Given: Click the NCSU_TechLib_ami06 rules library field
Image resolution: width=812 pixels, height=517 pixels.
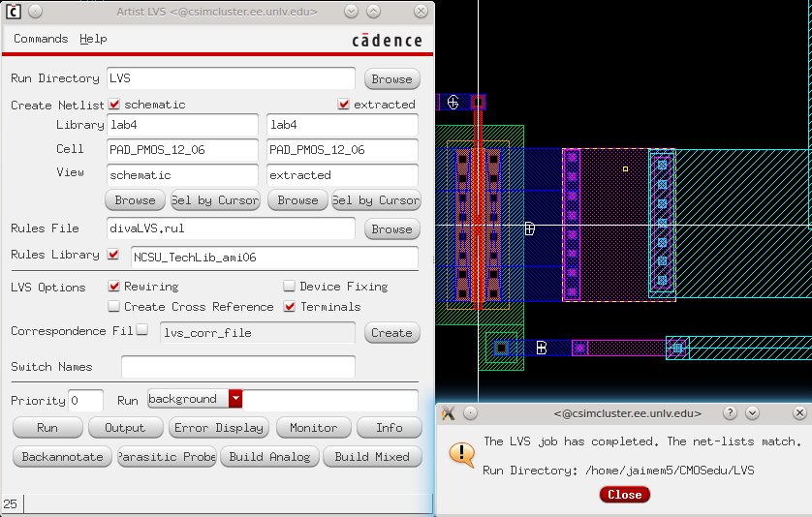Looking at the screenshot, I should 274,258.
